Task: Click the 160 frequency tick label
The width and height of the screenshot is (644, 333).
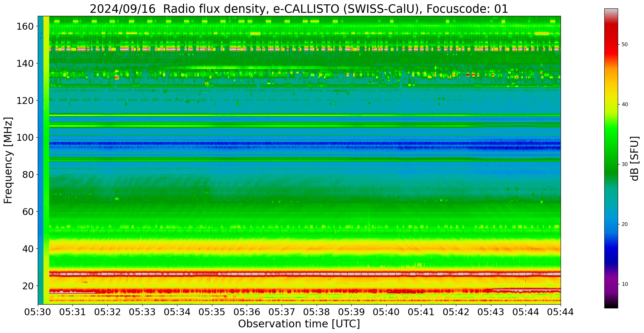Action: pyautogui.click(x=25, y=26)
